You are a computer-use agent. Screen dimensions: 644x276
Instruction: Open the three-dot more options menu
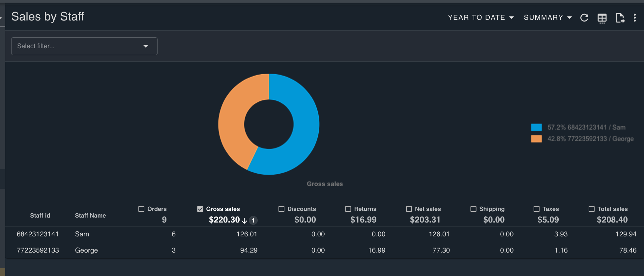[634, 18]
